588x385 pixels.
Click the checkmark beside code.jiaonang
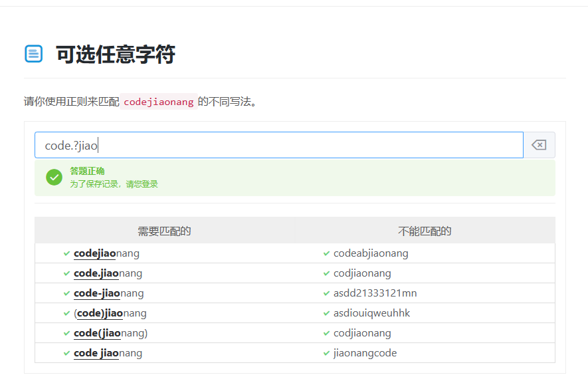pos(66,273)
